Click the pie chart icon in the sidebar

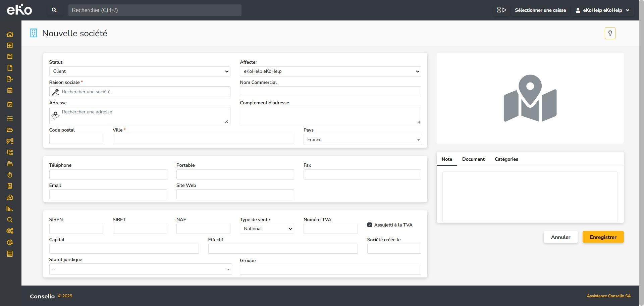click(10, 242)
